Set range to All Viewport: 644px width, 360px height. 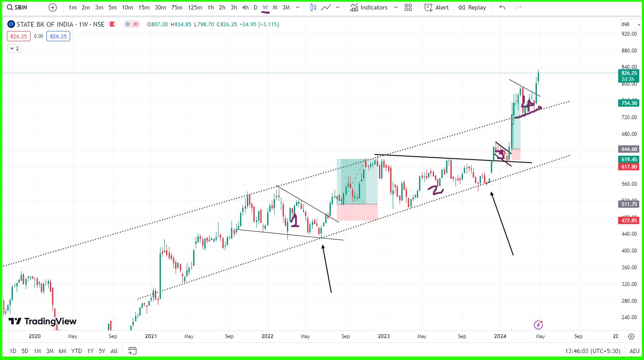pyautogui.click(x=114, y=351)
